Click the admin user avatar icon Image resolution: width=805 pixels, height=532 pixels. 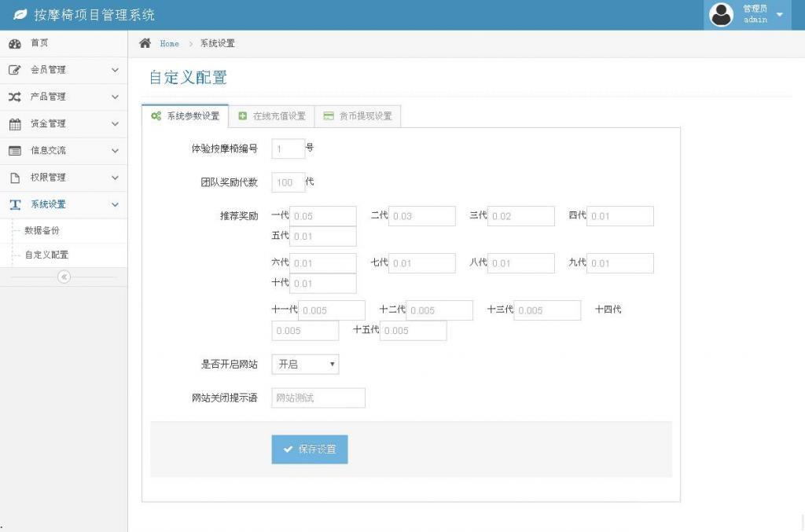(x=722, y=15)
